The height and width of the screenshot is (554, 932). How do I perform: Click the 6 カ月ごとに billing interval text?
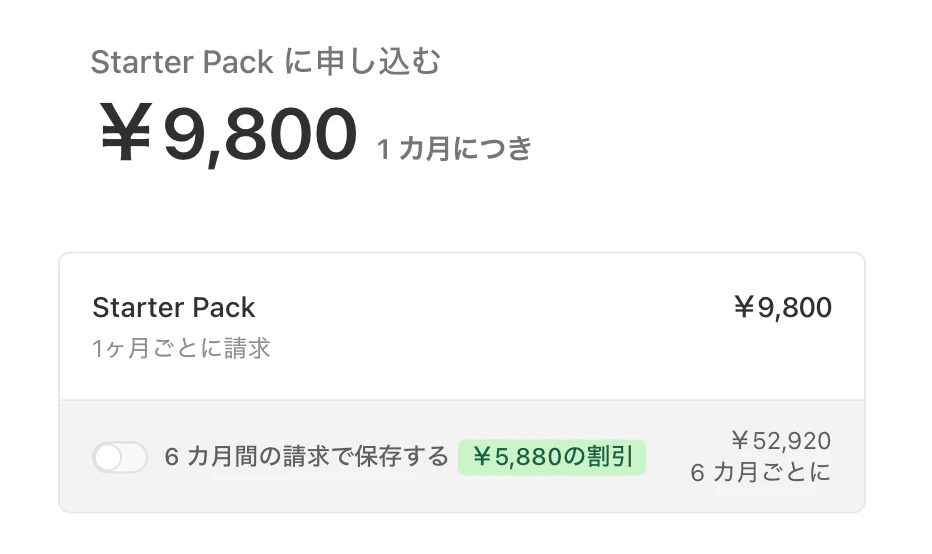[x=760, y=473]
